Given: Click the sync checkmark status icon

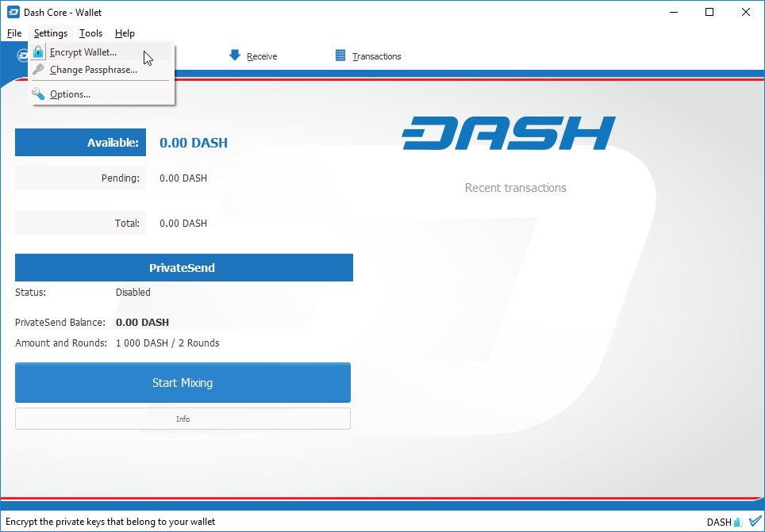Looking at the screenshot, I should click(x=755, y=521).
